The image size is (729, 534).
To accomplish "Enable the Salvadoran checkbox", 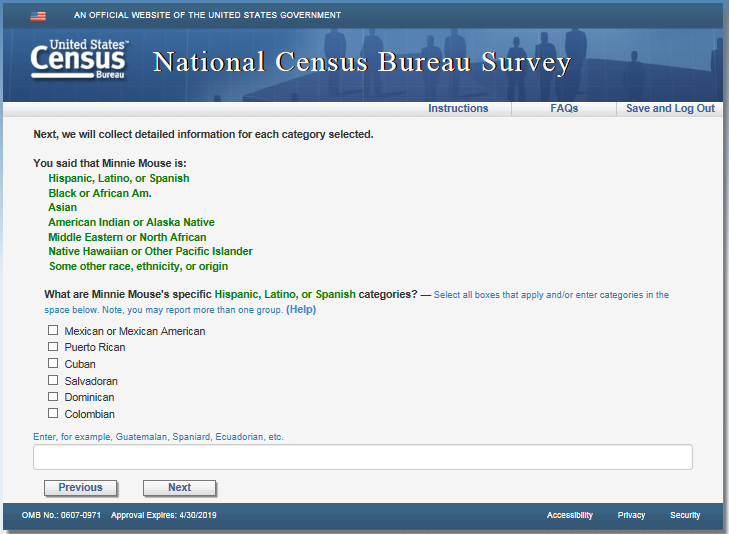I will 53,381.
